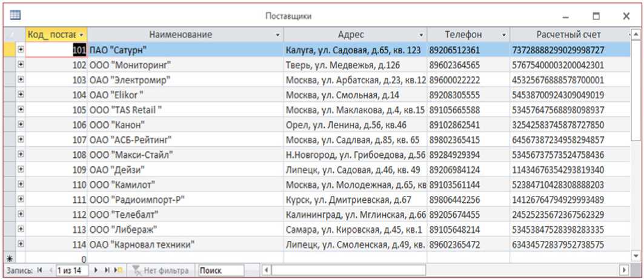The height and width of the screenshot is (279, 644).
Task: Click the horizontal scrollbar thumb
Action: click(x=349, y=271)
